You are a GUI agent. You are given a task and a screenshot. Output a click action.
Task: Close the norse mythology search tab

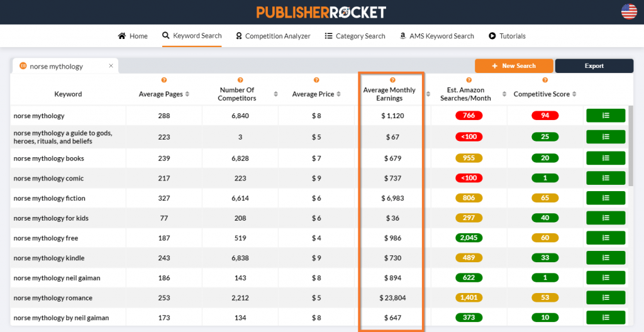[111, 65]
